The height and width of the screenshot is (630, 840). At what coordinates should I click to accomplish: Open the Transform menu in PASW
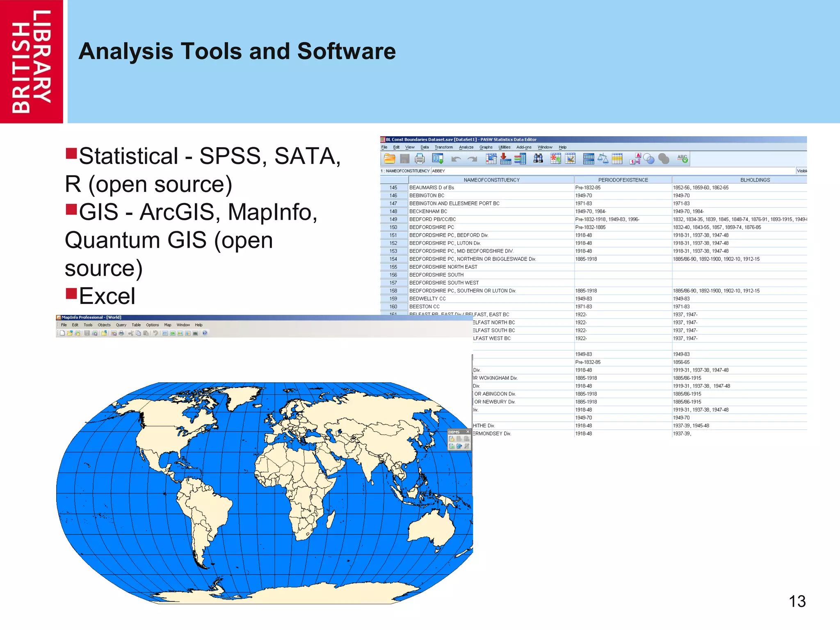click(444, 147)
